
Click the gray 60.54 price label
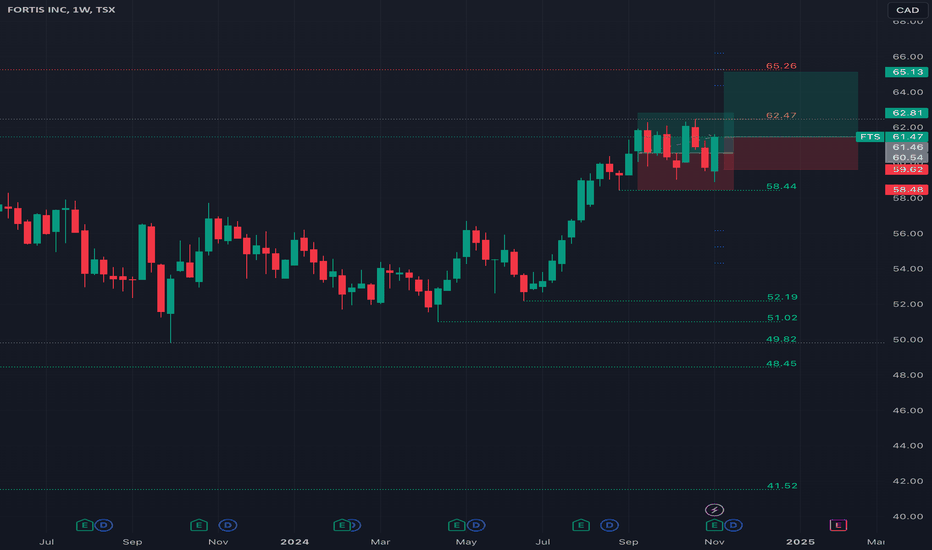coord(906,158)
